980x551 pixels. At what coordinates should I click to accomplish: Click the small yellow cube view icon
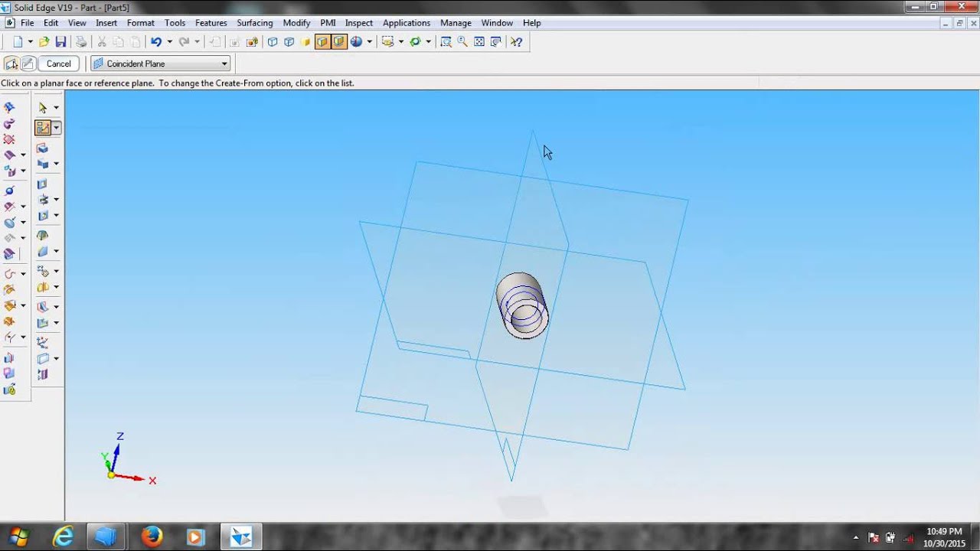pyautogui.click(x=305, y=42)
